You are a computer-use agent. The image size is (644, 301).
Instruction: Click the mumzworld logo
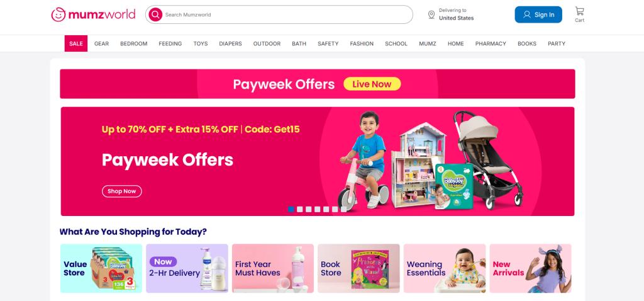click(93, 15)
